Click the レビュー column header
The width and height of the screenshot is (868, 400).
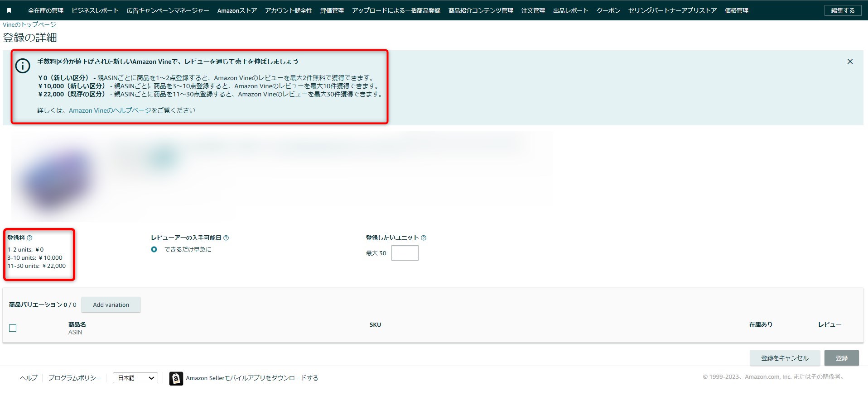point(829,324)
